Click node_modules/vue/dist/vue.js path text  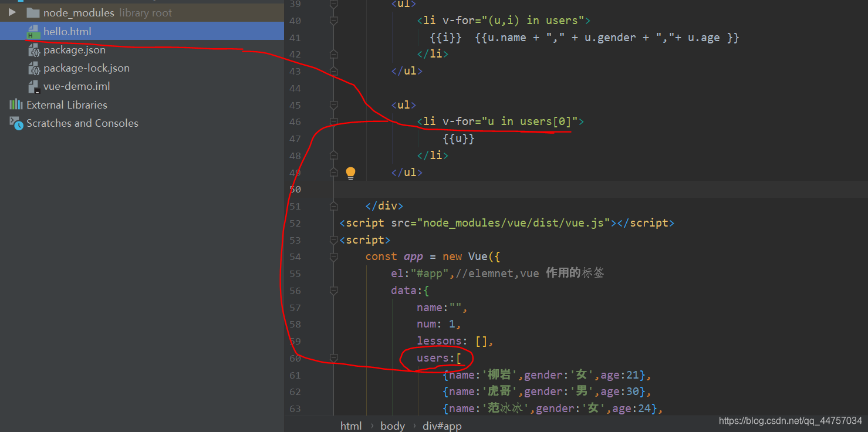point(514,223)
